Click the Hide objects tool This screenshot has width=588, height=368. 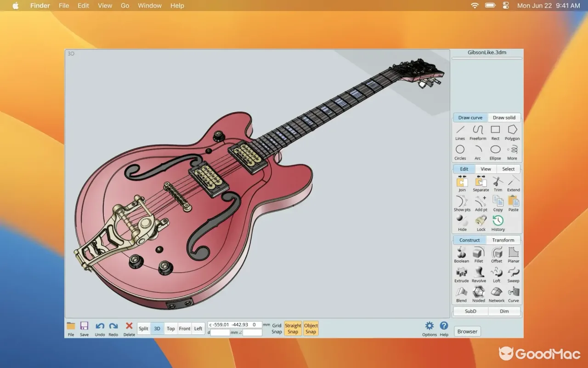pos(462,223)
